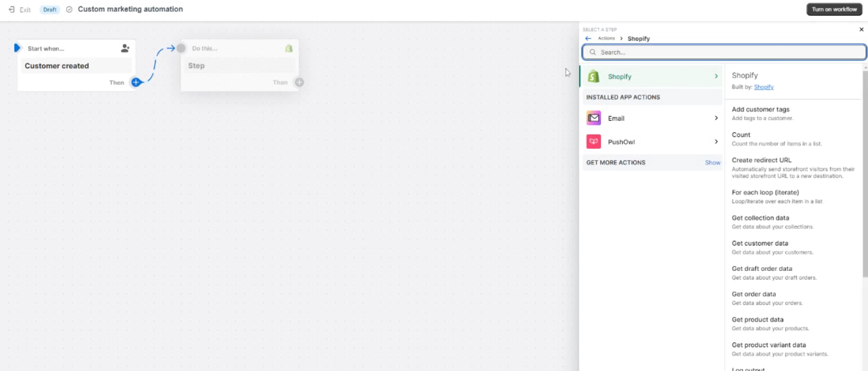Click the PushOwl app icon
The width and height of the screenshot is (868, 371).
click(593, 141)
